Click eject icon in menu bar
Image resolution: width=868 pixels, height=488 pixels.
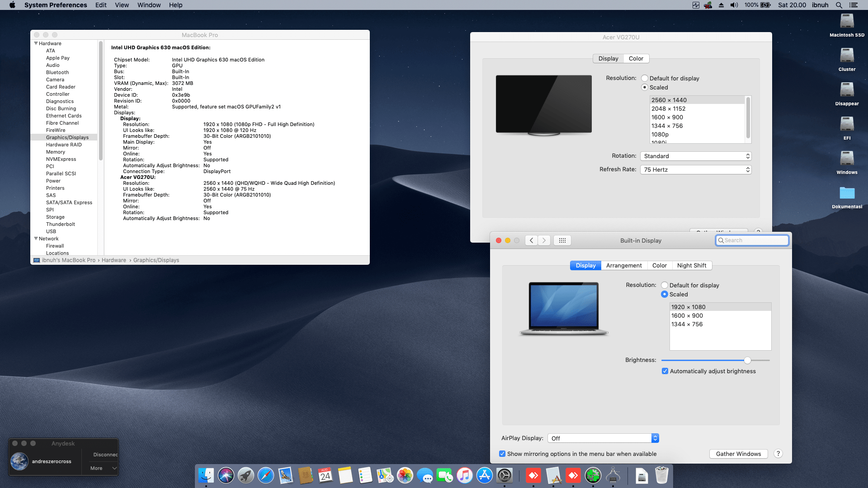(x=721, y=5)
